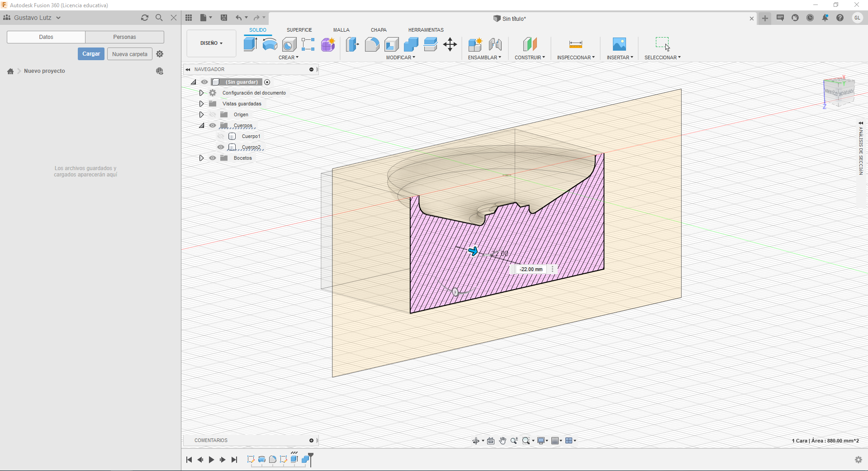Screen dimensions: 868x471
Task: Click the Nuevo proyecto breadcrumb
Action: click(x=44, y=71)
